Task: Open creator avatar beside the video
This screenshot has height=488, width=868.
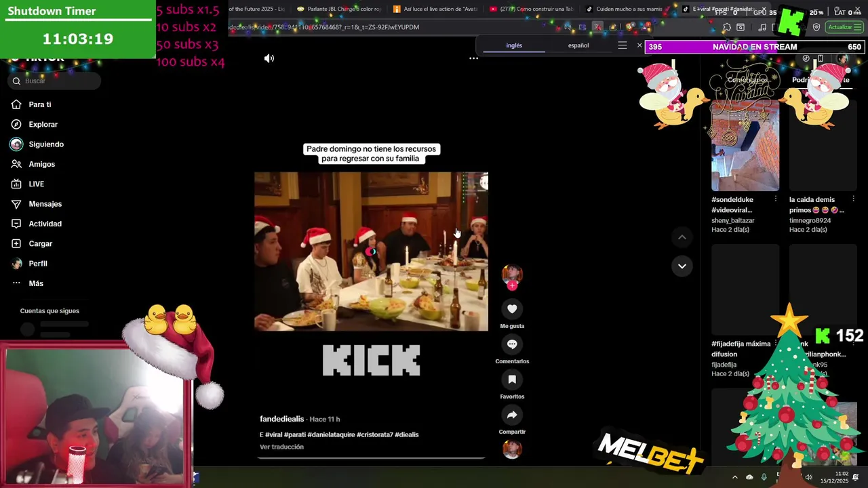Action: tap(512, 273)
